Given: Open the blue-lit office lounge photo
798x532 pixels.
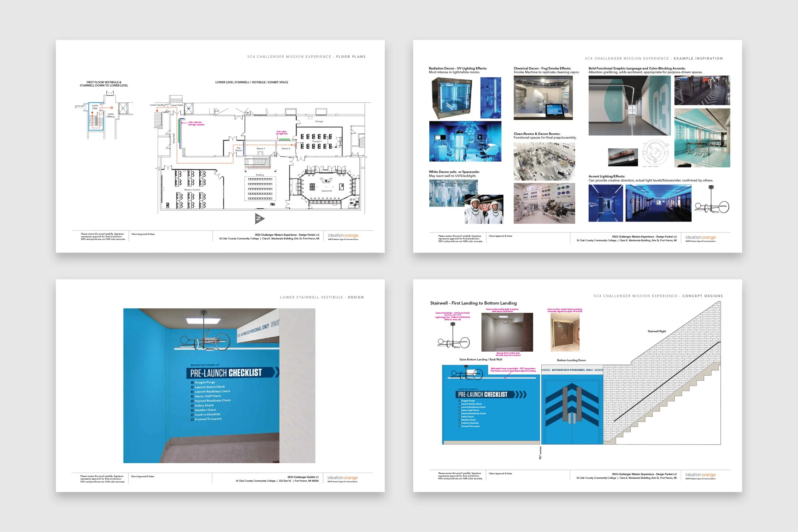Looking at the screenshot, I should (658, 203).
